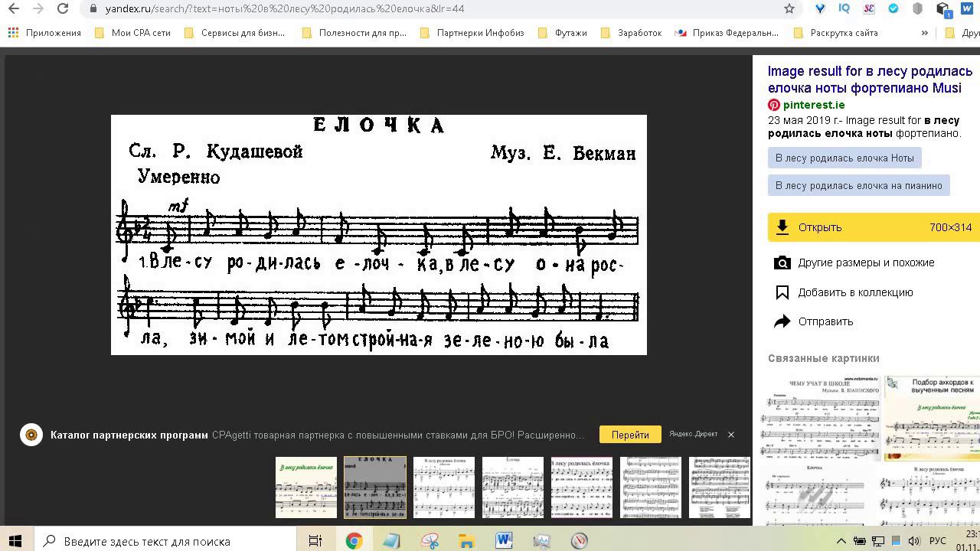Click the Windows taskbar search box

click(166, 541)
